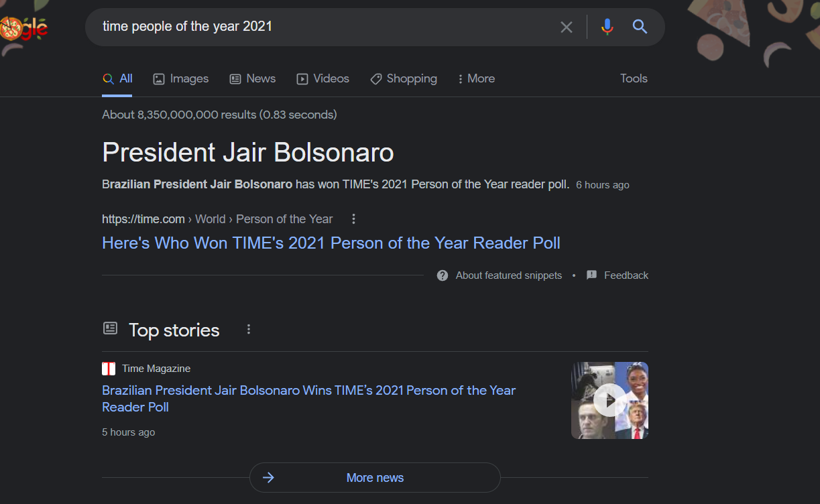Switch to the Videos tab

coord(323,78)
